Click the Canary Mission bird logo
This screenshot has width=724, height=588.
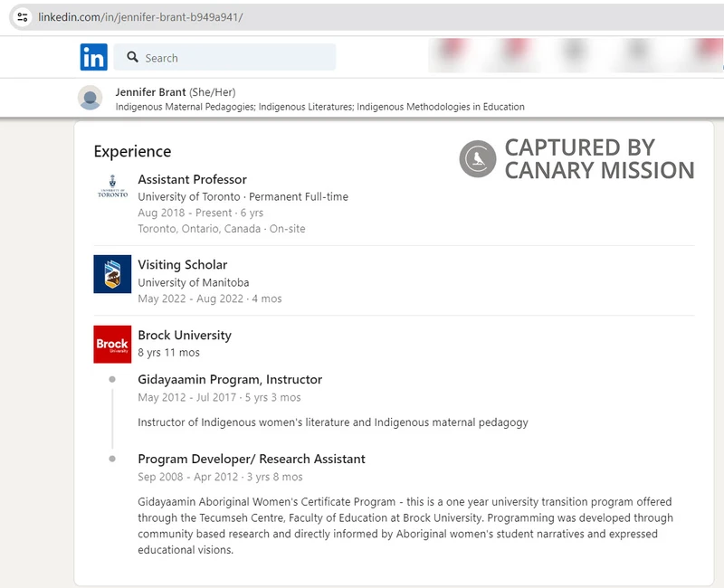coord(477,159)
